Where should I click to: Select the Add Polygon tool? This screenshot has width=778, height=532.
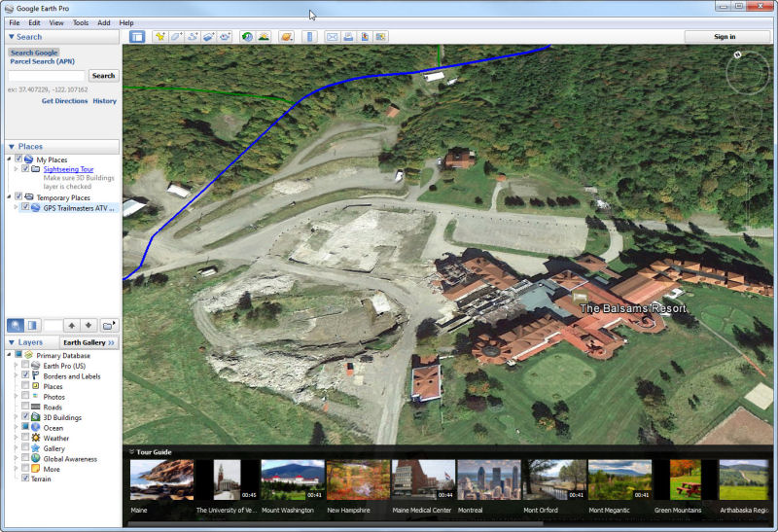click(x=177, y=37)
